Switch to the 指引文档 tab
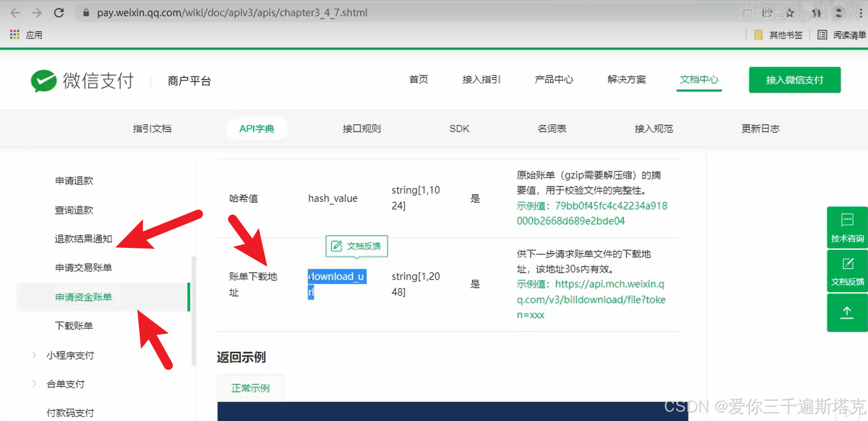This screenshot has width=868, height=421. 152,129
